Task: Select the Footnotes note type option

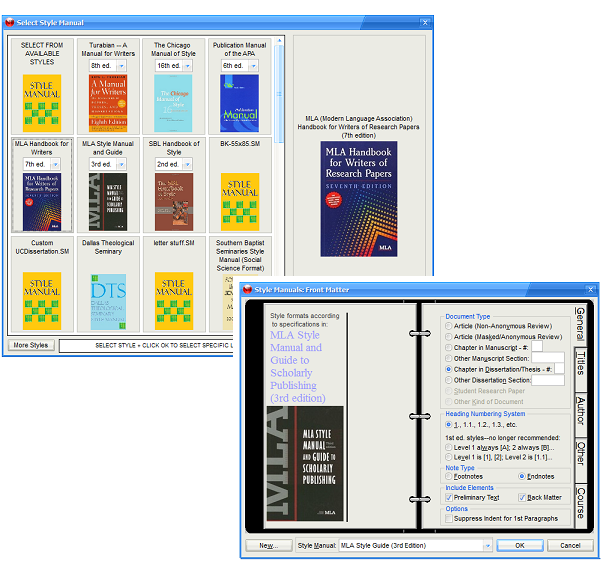Action: (450, 476)
